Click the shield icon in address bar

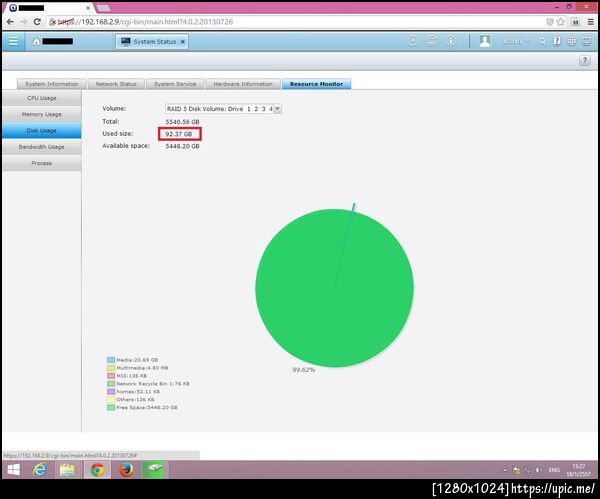[550, 22]
